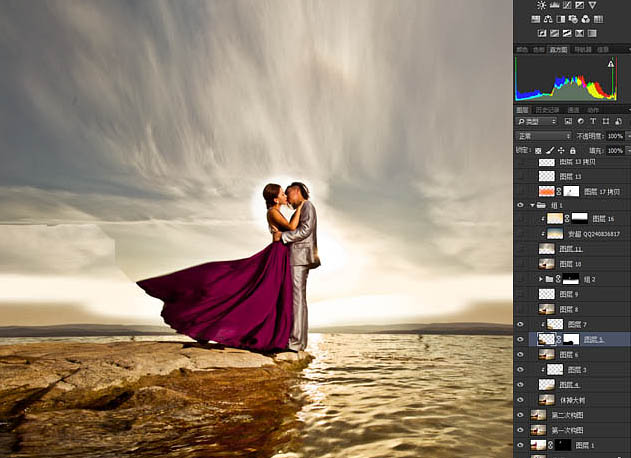Add a Channel Mixer adjustment (three circles icon)
The height and width of the screenshot is (458, 631).
(x=586, y=19)
